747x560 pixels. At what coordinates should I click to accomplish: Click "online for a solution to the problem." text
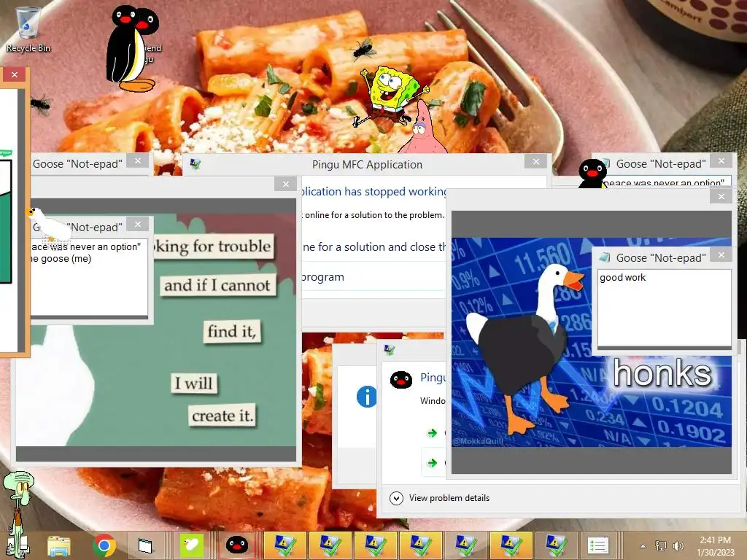(374, 215)
